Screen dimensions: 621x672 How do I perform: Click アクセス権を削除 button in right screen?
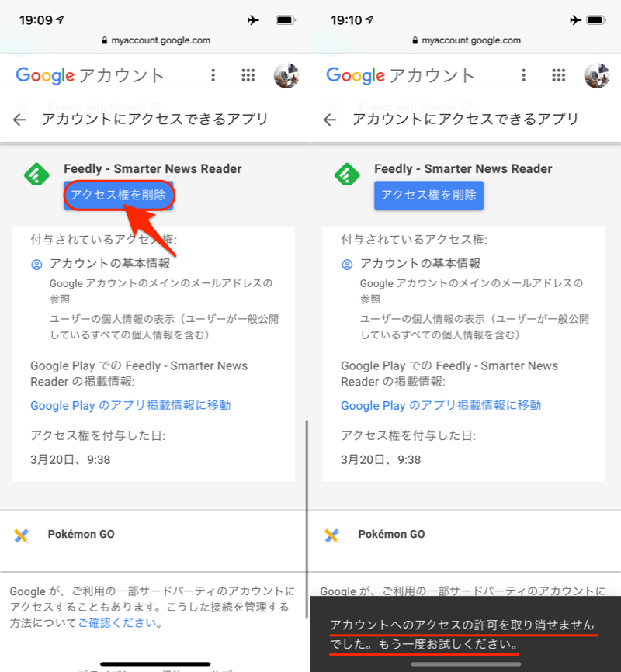[428, 196]
